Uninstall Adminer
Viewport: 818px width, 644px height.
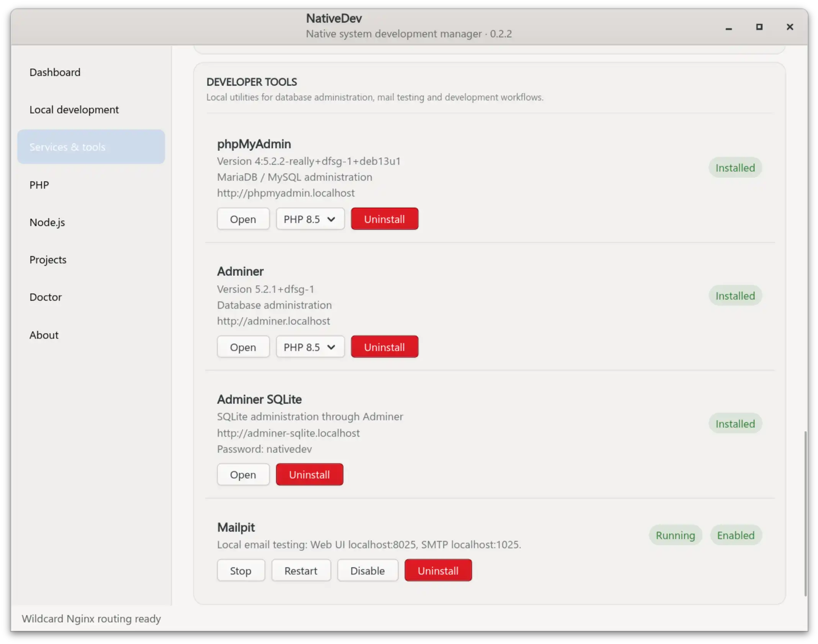coord(384,347)
